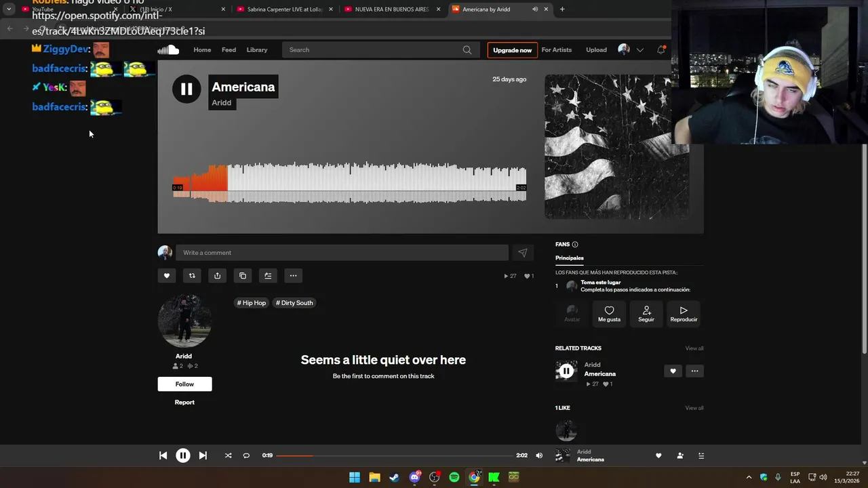This screenshot has width=868, height=488.
Task: Click the Me gusta heart option
Action: pyautogui.click(x=609, y=314)
